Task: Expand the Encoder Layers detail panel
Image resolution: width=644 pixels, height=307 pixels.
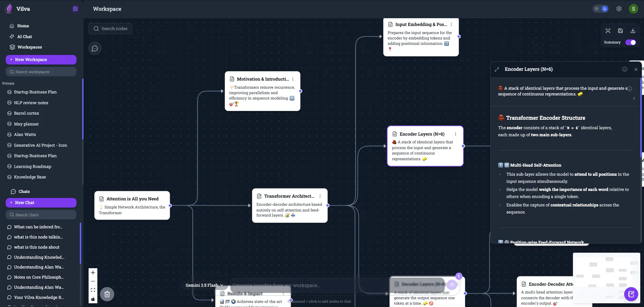Action: point(497,69)
